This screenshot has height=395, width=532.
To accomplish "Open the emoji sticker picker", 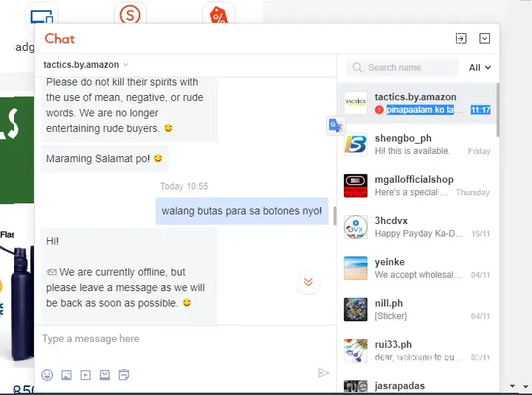I will [47, 375].
